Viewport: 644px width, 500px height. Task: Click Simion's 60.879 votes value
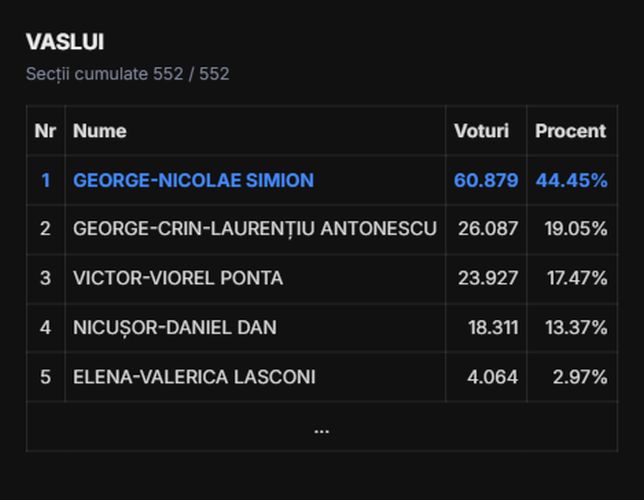[x=486, y=180]
